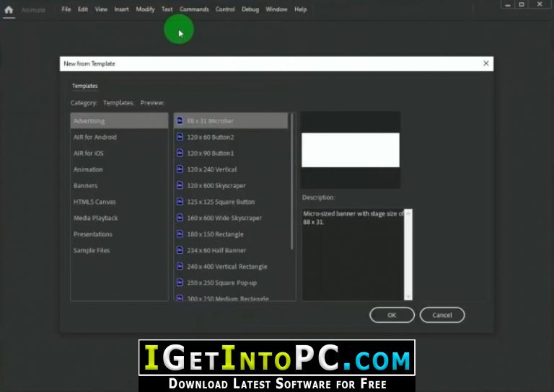The width and height of the screenshot is (554, 392).
Task: Open the Insert menu
Action: (x=121, y=9)
